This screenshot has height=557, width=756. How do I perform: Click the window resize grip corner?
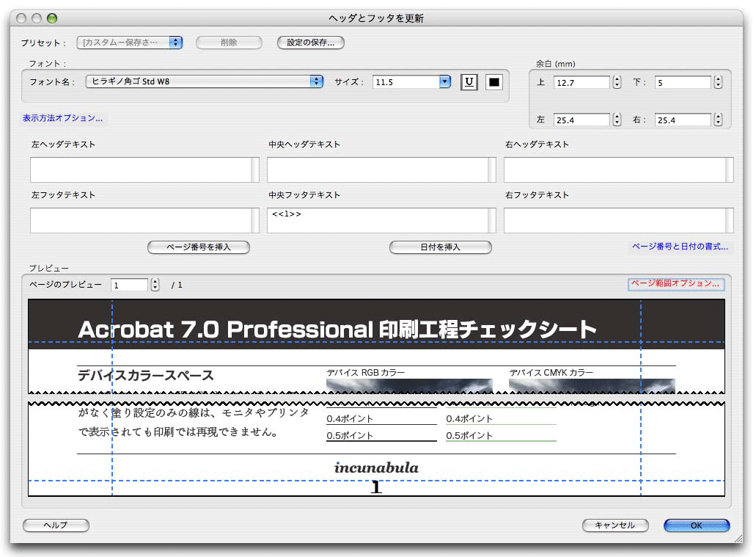pyautogui.click(x=738, y=538)
